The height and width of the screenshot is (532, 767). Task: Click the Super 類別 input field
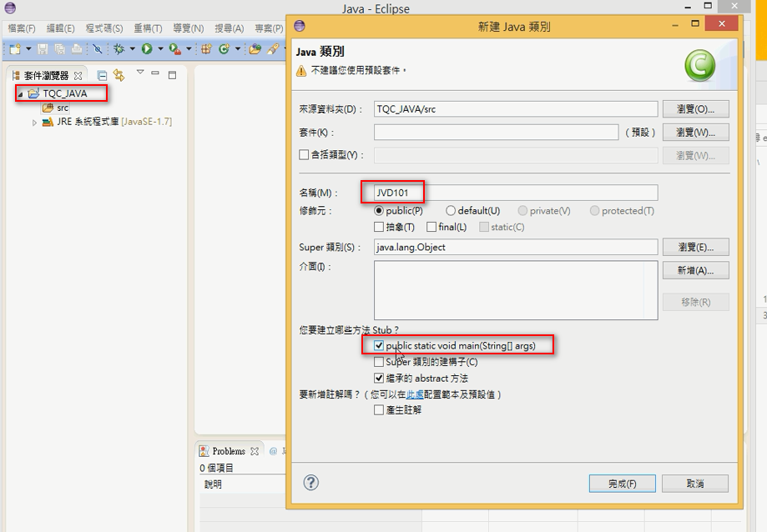[516, 247]
